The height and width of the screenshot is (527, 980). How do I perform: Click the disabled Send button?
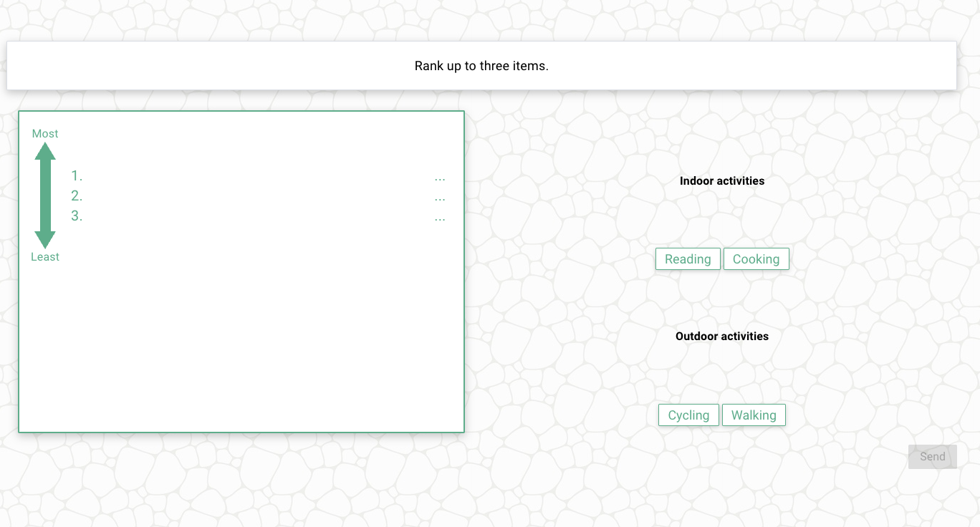[932, 457]
